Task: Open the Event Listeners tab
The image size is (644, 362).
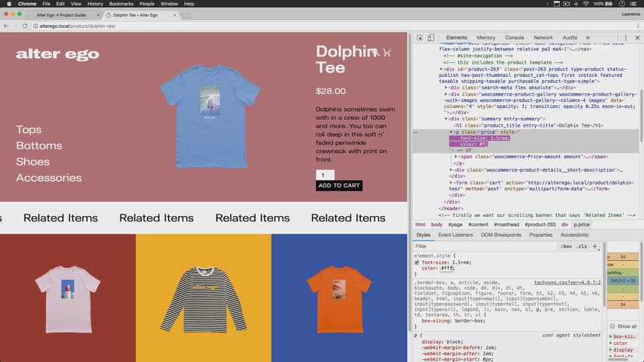Action: (455, 235)
